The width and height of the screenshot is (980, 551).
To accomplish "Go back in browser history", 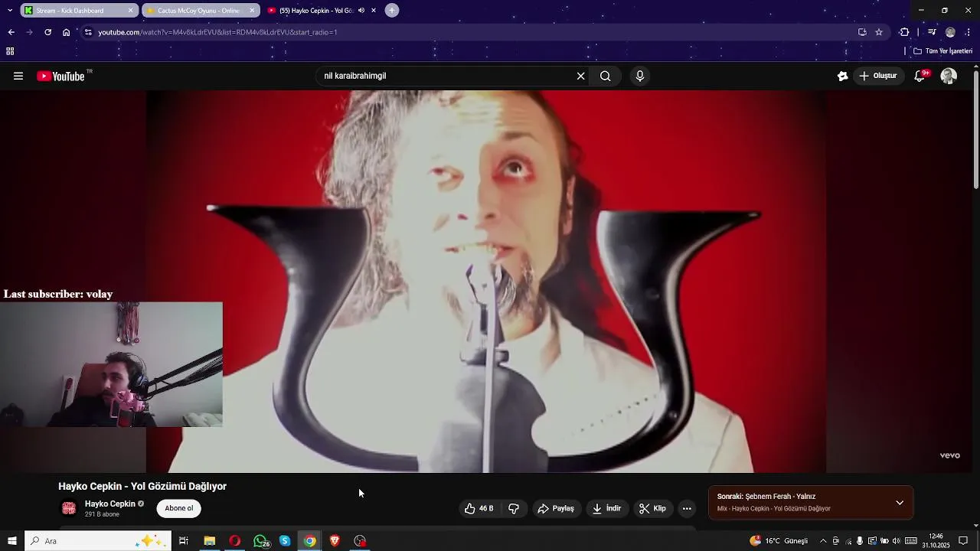I will click(11, 32).
